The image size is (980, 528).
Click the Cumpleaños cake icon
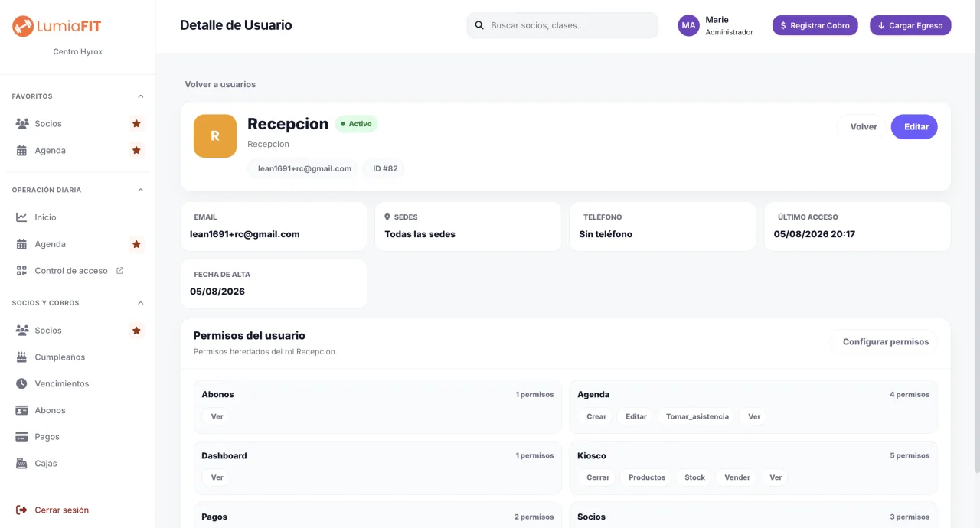point(21,357)
